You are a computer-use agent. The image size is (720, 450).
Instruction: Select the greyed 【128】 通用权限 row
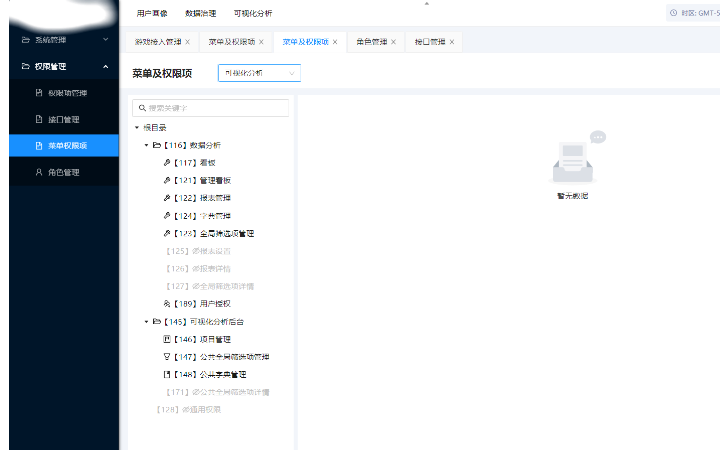point(189,409)
